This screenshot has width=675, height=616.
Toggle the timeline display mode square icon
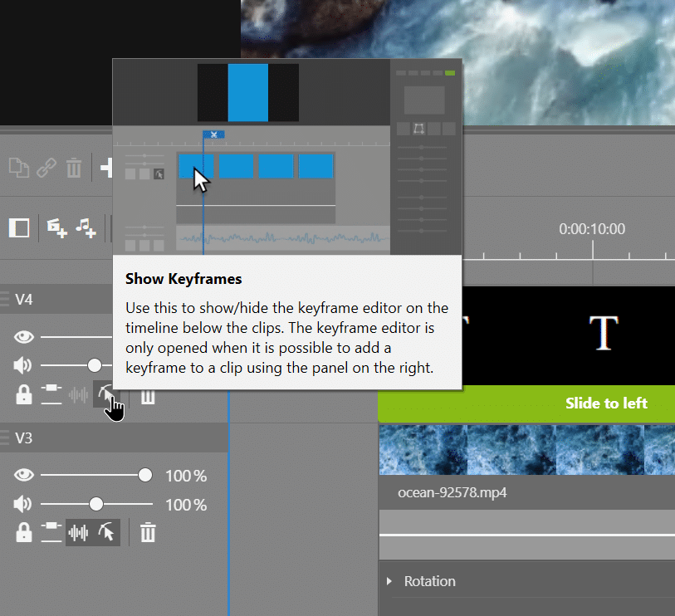19,227
